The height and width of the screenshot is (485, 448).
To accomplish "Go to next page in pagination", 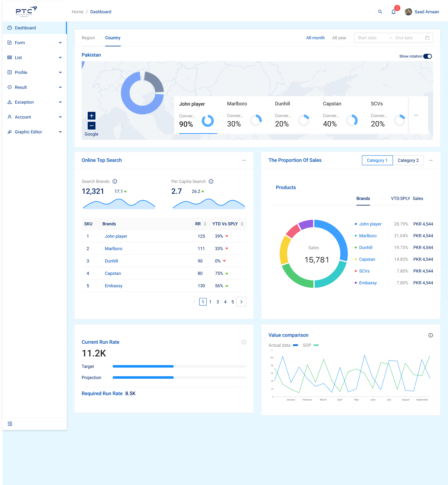I will pos(241,302).
